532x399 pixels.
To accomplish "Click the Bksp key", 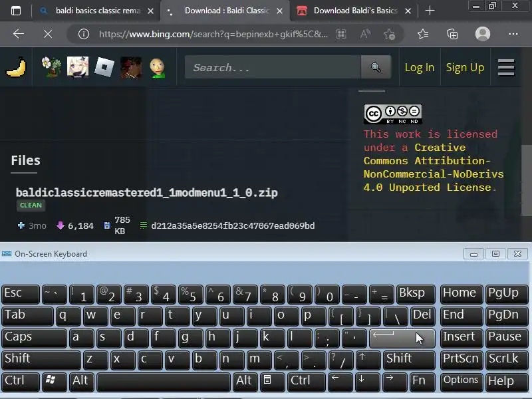I will [x=416, y=294].
